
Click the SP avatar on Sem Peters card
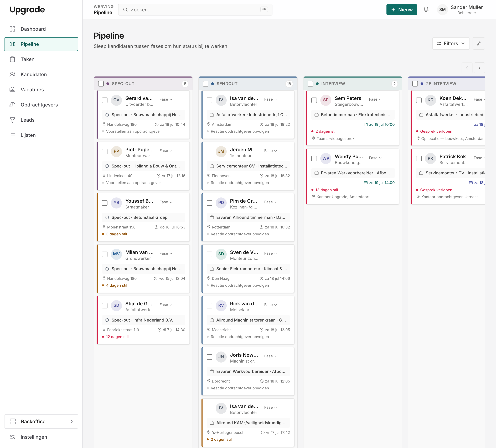[x=325, y=100]
